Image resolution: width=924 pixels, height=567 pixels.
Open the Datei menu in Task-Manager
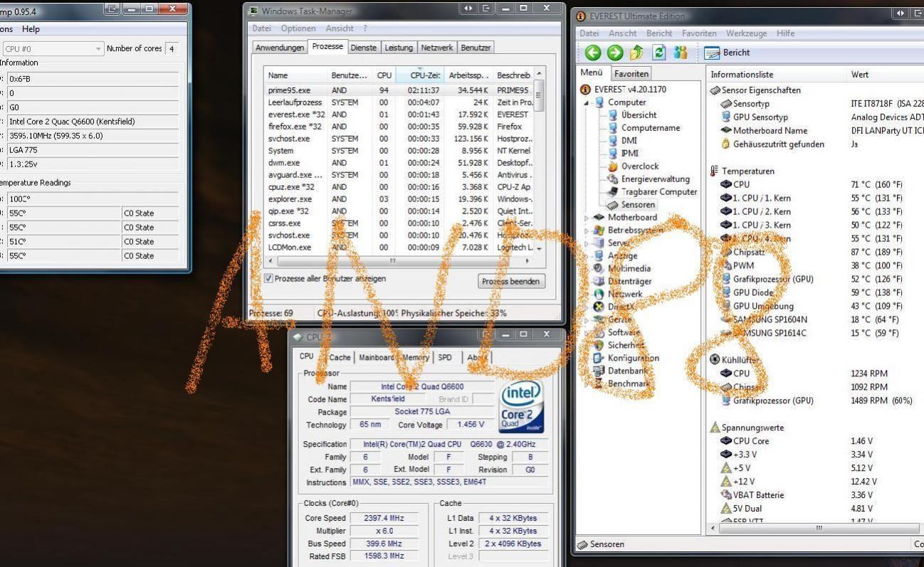coord(262,28)
